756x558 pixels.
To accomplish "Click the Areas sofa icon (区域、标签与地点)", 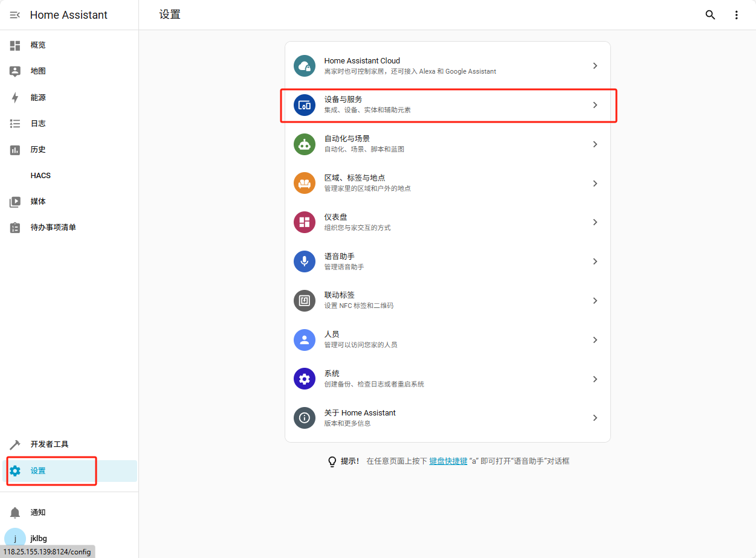I will tap(305, 183).
